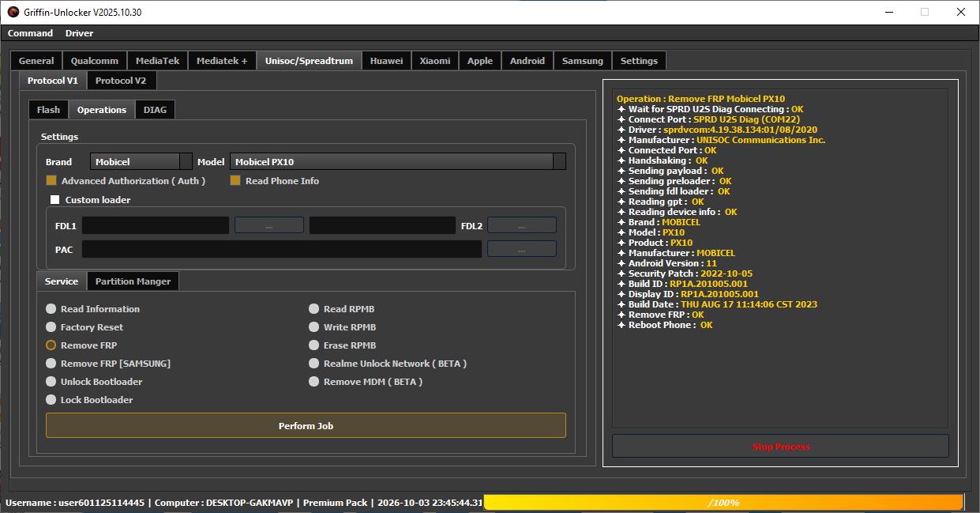Switch to the Mediatek + tab
This screenshot has height=513, width=980.
(222, 61)
